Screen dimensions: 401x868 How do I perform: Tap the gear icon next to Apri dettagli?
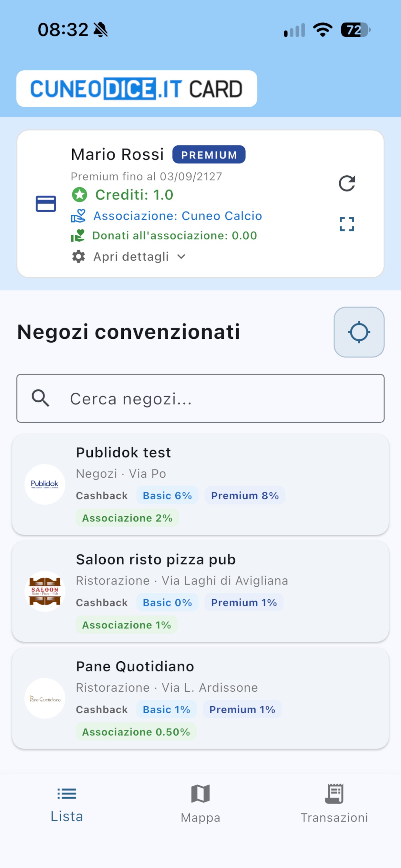coord(78,256)
